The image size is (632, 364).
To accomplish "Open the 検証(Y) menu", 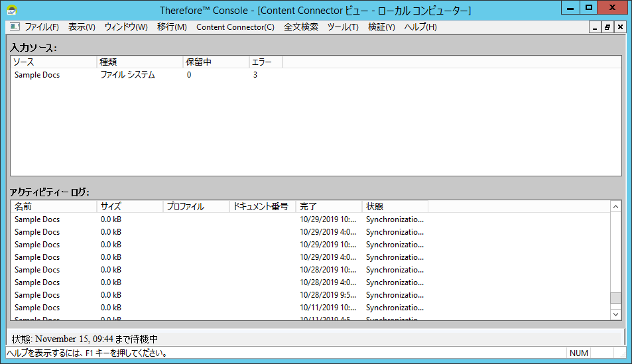I will click(x=381, y=27).
